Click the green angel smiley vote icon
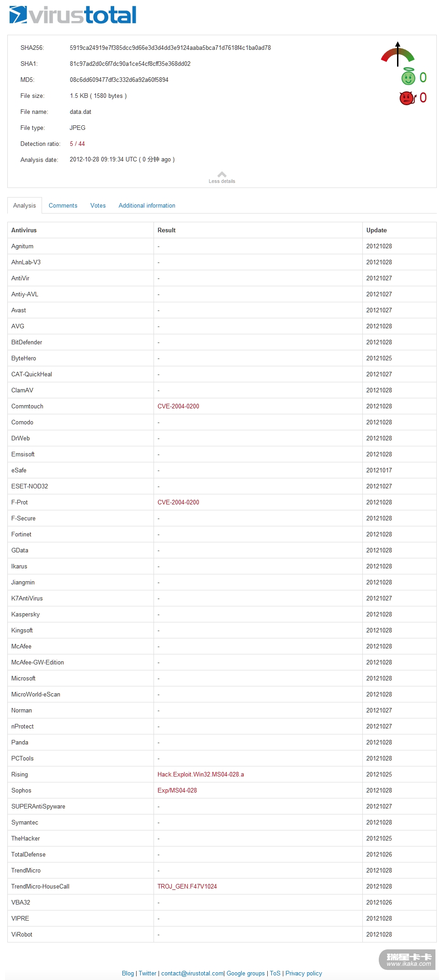This screenshot has height=980, width=440. (408, 77)
